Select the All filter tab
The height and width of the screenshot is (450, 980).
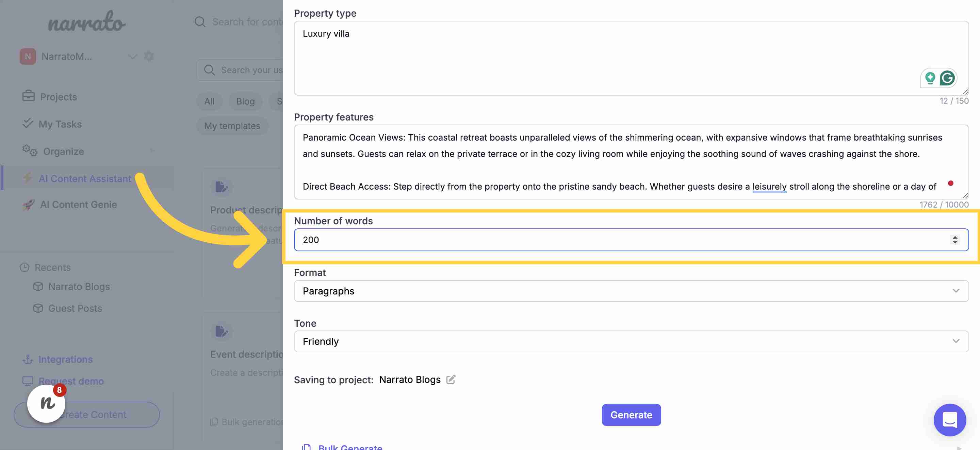click(209, 101)
